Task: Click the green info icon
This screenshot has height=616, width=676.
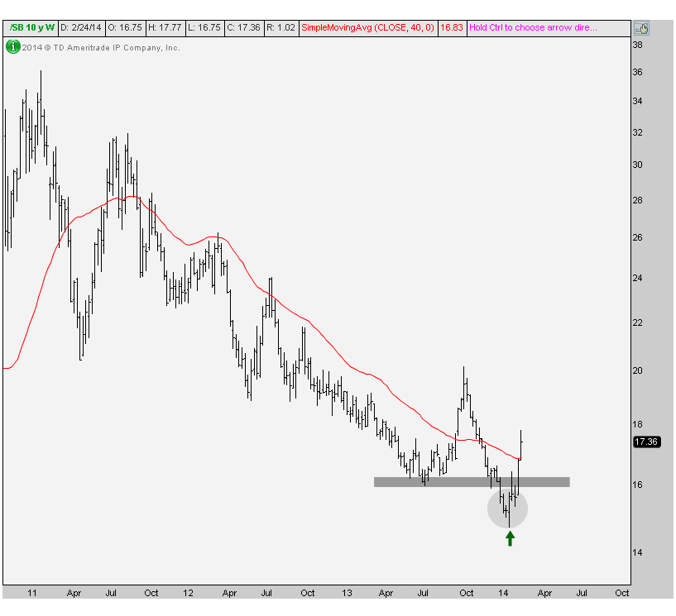Action: click(12, 46)
